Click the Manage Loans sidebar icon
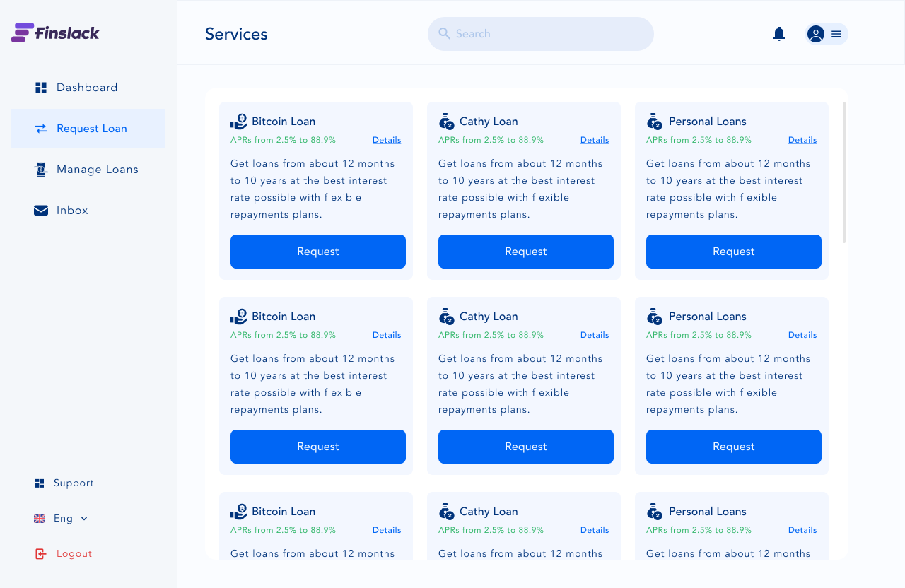This screenshot has height=588, width=905. 41,170
